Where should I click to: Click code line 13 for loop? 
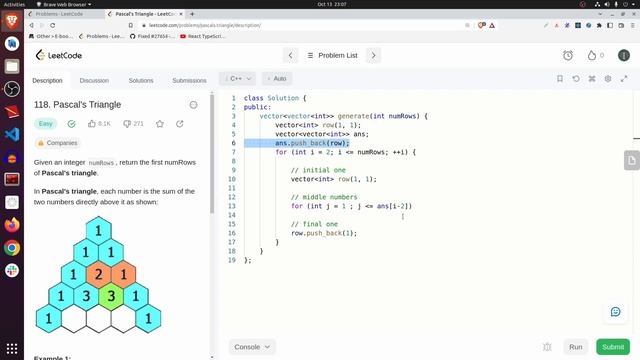point(351,206)
